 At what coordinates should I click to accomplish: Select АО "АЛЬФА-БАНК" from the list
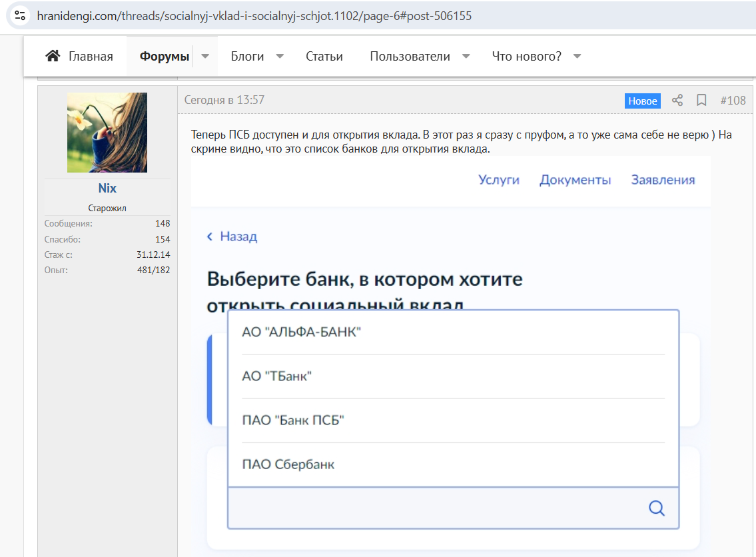pyautogui.click(x=453, y=332)
